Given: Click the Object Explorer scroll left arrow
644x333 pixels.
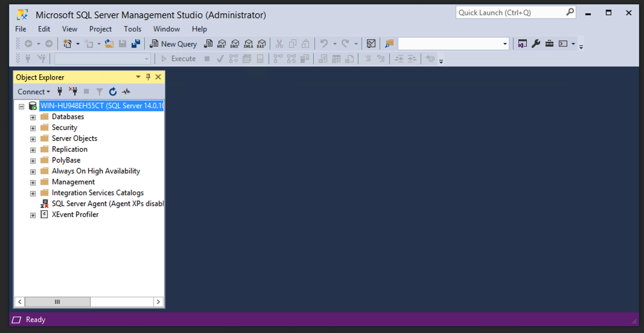Looking at the screenshot, I should pyautogui.click(x=19, y=302).
